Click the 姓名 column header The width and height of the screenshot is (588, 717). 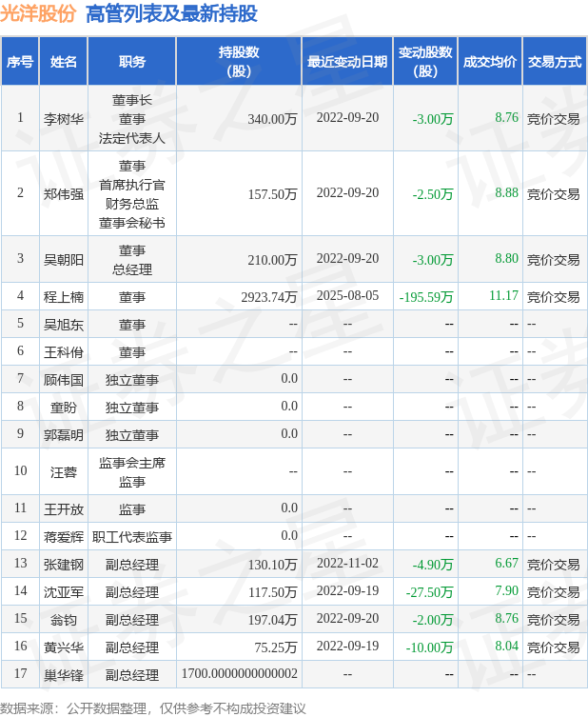coord(64,62)
